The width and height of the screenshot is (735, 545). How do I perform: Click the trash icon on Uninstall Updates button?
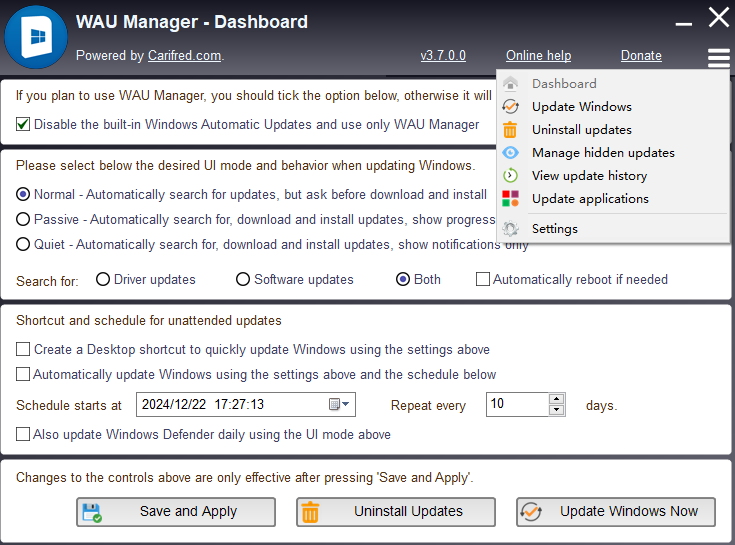[x=310, y=512]
